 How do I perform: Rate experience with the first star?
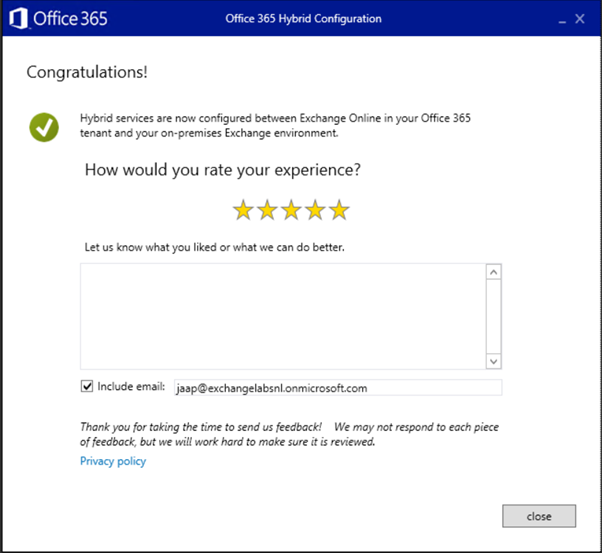tap(243, 210)
